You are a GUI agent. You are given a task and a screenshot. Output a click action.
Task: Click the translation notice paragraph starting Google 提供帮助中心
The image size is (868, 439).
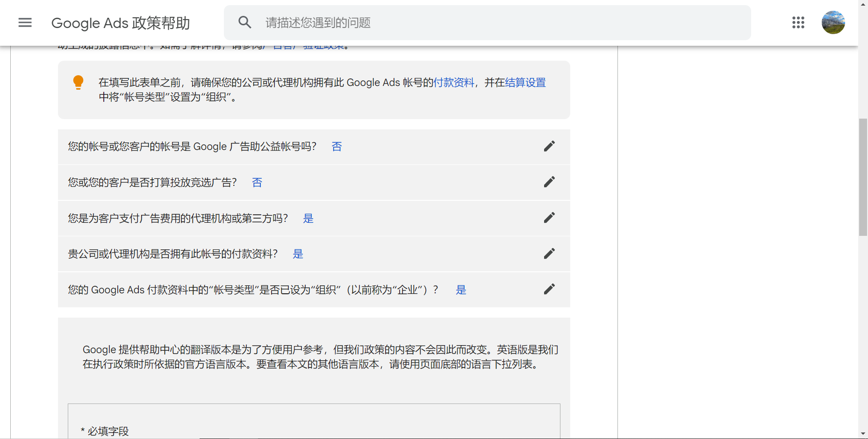[321, 357]
